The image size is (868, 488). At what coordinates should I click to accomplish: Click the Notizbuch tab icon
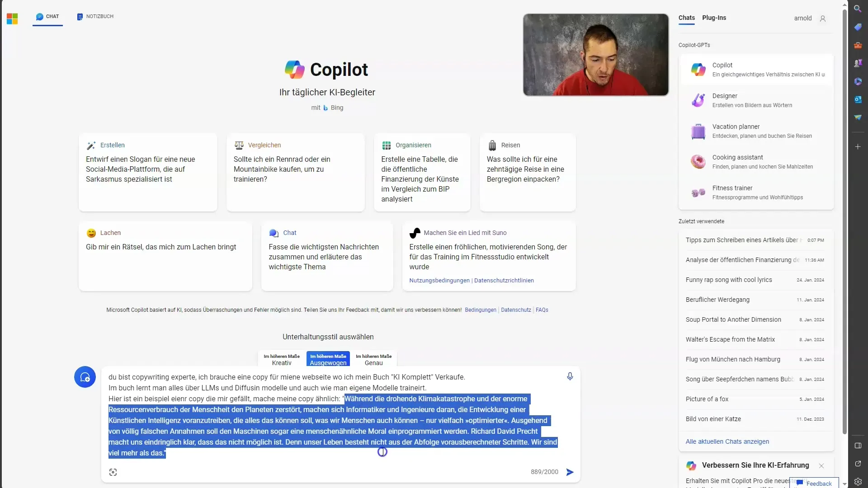pyautogui.click(x=79, y=16)
